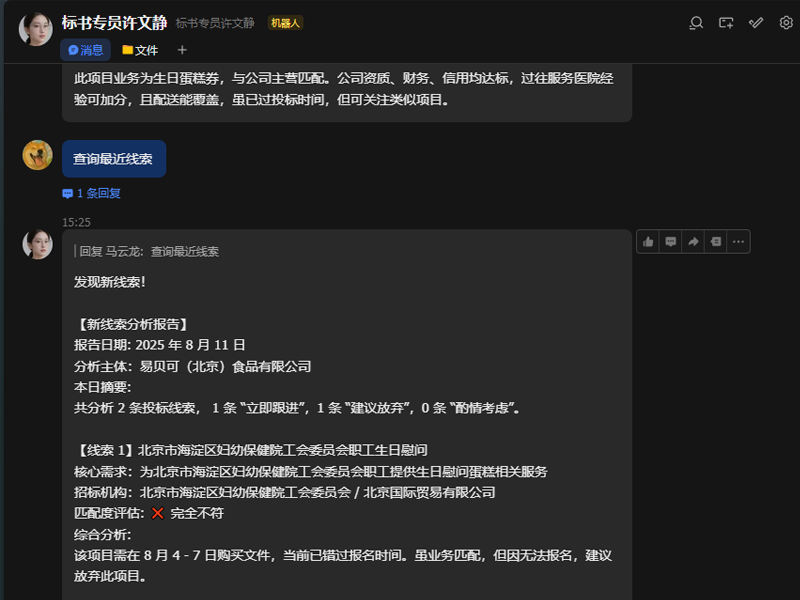This screenshot has width=800, height=600.
Task: Reply using the comment bubble icon
Action: (670, 241)
